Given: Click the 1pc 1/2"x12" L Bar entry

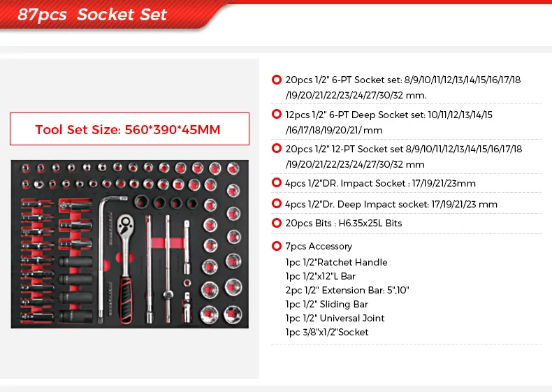Looking at the screenshot, I should 320,277.
